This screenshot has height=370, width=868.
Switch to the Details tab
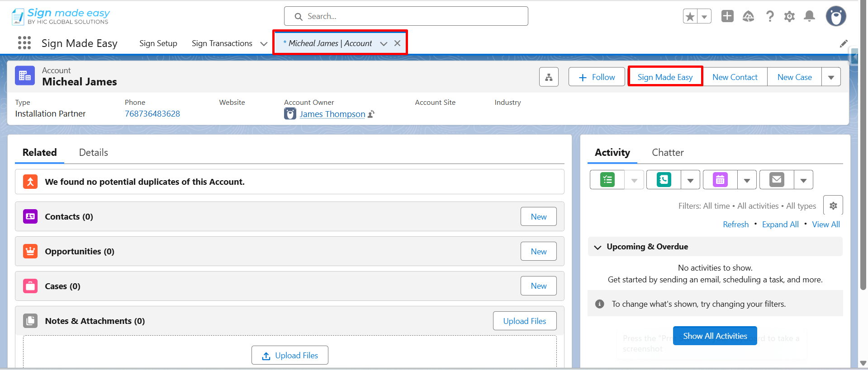coord(94,153)
